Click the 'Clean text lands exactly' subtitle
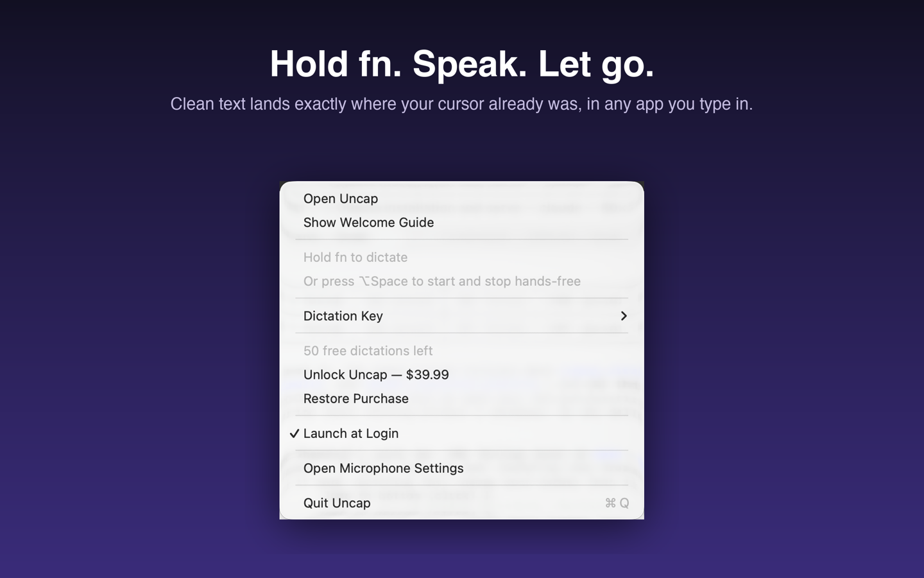Screen dimensions: 924x578 click(x=461, y=104)
